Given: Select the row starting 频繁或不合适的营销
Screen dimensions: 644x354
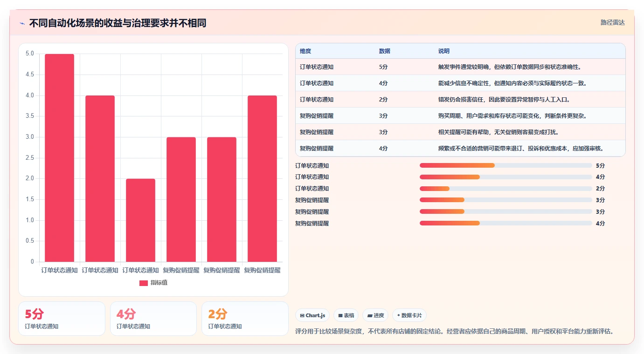Looking at the screenshot, I should pos(460,149).
